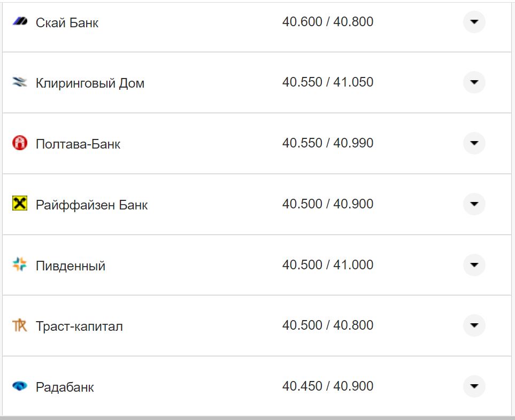Click the colorful Пивденный bank logo
The height and width of the screenshot is (420, 515).
coord(19,265)
